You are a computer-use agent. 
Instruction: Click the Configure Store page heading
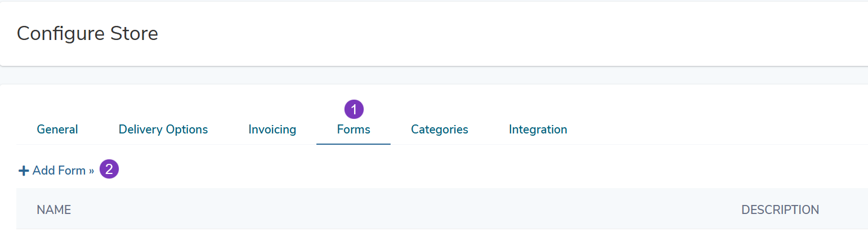pyautogui.click(x=87, y=34)
